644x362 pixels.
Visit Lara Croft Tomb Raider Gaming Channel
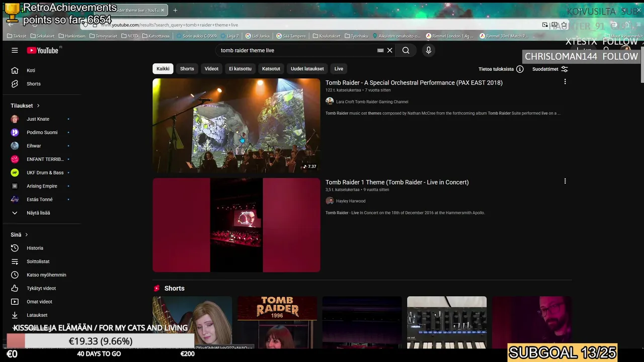pos(372,102)
